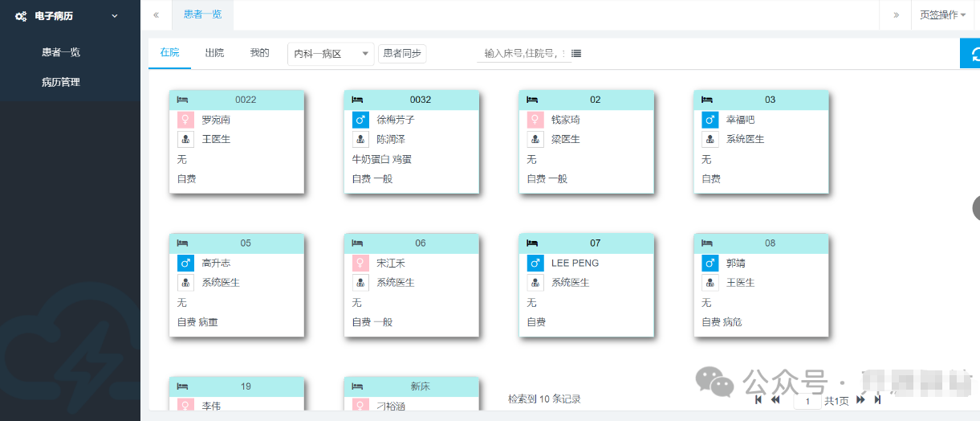Image resolution: width=980 pixels, height=421 pixels.
Task: Open the 新床 card header
Action: [411, 386]
